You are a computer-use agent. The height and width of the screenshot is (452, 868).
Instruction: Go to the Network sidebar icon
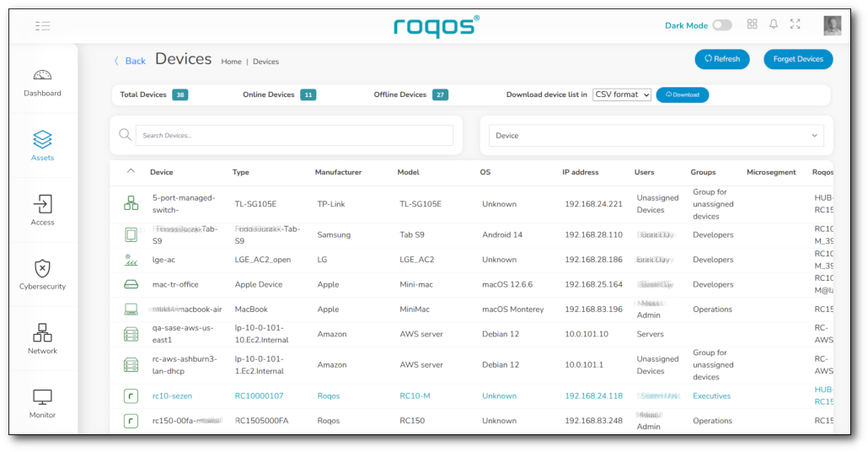(42, 332)
